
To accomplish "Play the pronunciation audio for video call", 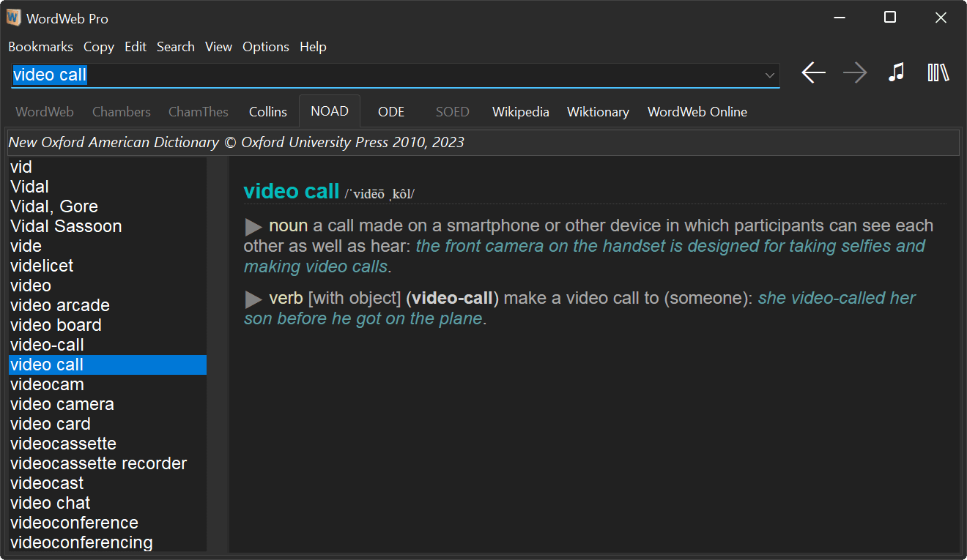I will [896, 72].
